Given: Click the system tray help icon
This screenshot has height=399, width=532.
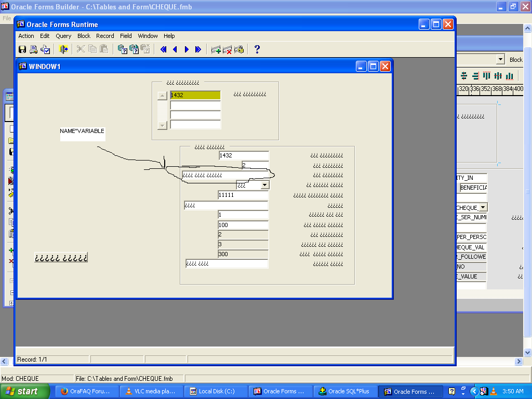Looking at the screenshot, I should pyautogui.click(x=451, y=391).
